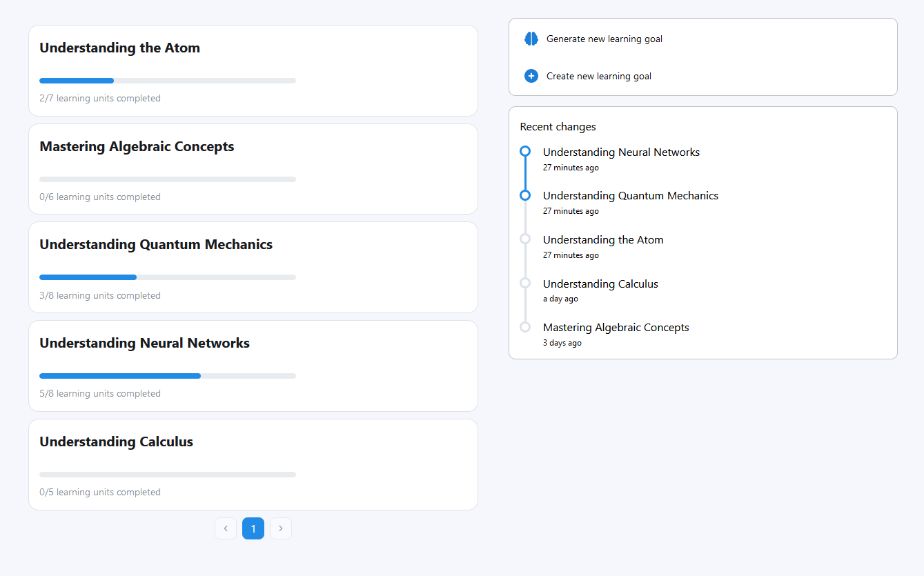Click the Mastering Algebraic Concepts timeline dot
The height and width of the screenshot is (576, 924).
click(x=525, y=327)
